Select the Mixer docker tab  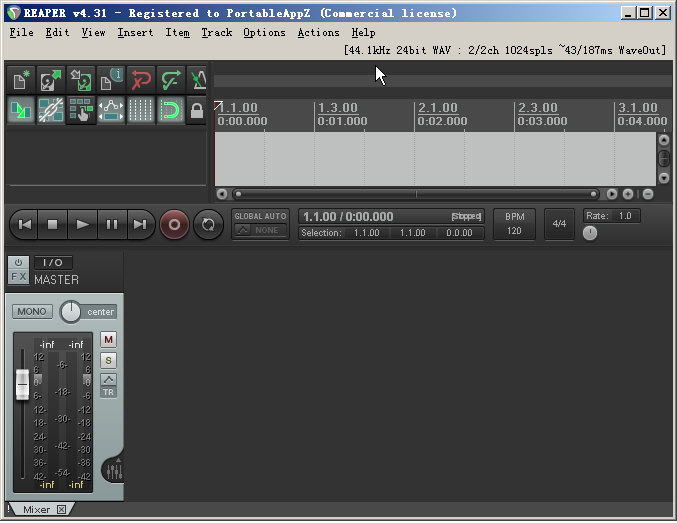point(37,510)
